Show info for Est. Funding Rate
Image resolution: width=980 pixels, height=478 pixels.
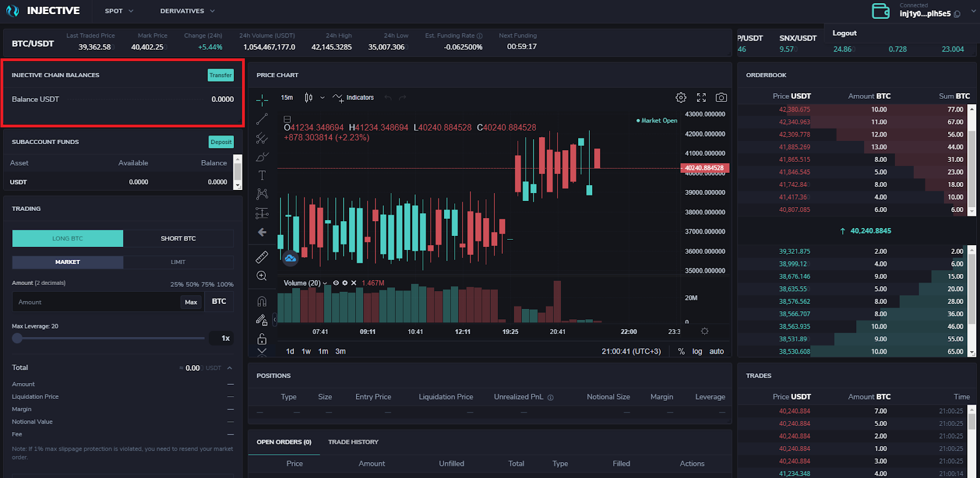(x=480, y=36)
